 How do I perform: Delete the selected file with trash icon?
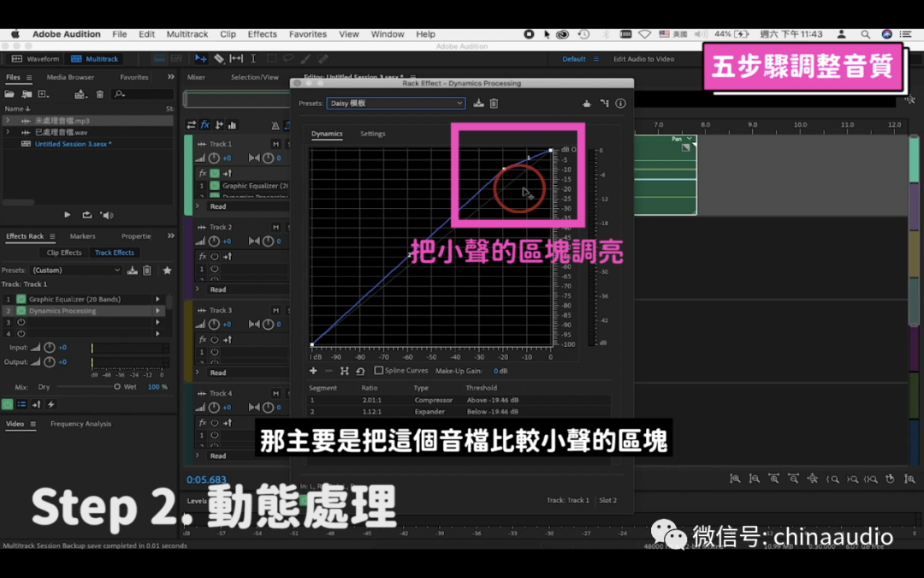point(99,94)
